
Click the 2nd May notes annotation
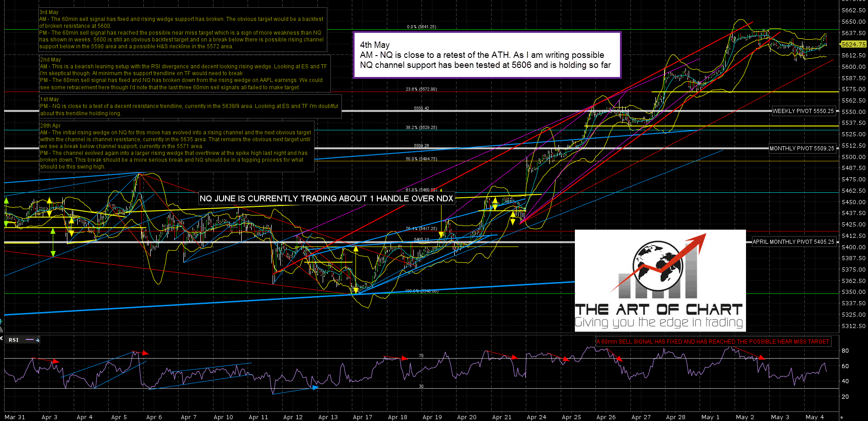184,73
